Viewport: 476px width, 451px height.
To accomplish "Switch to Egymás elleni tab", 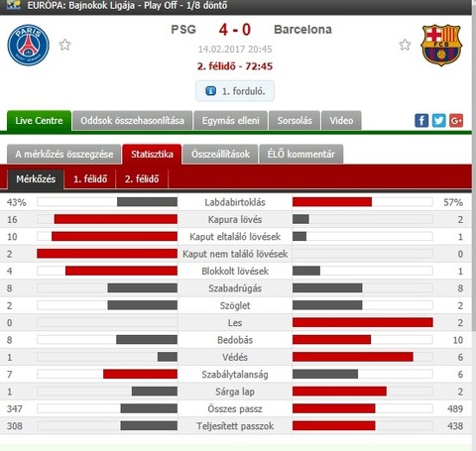I will pos(231,121).
